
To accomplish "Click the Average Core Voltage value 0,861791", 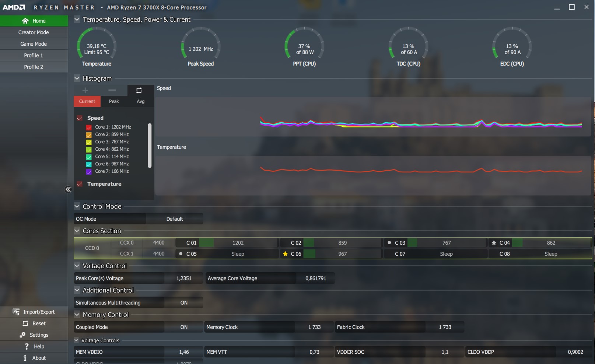I will pyautogui.click(x=316, y=279).
